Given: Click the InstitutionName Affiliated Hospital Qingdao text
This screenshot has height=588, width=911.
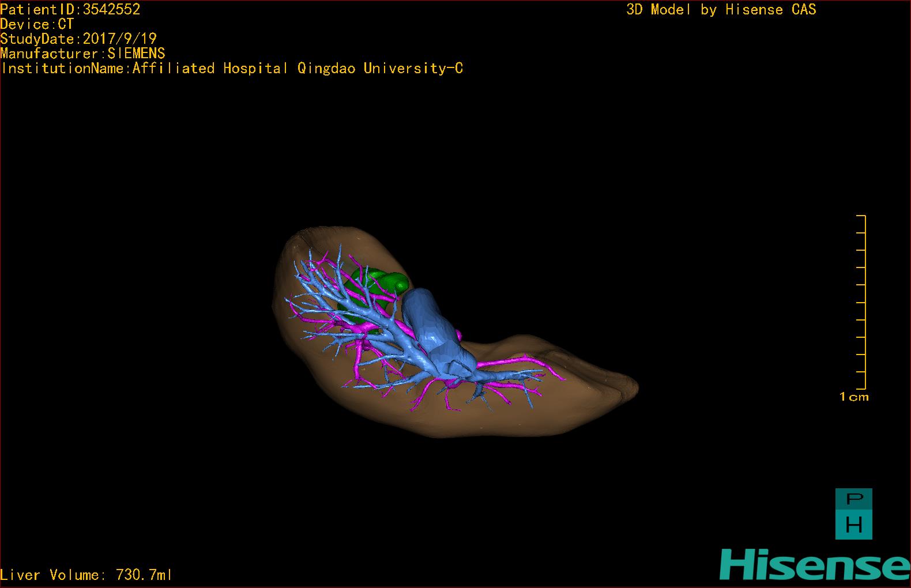Looking at the screenshot, I should point(232,68).
